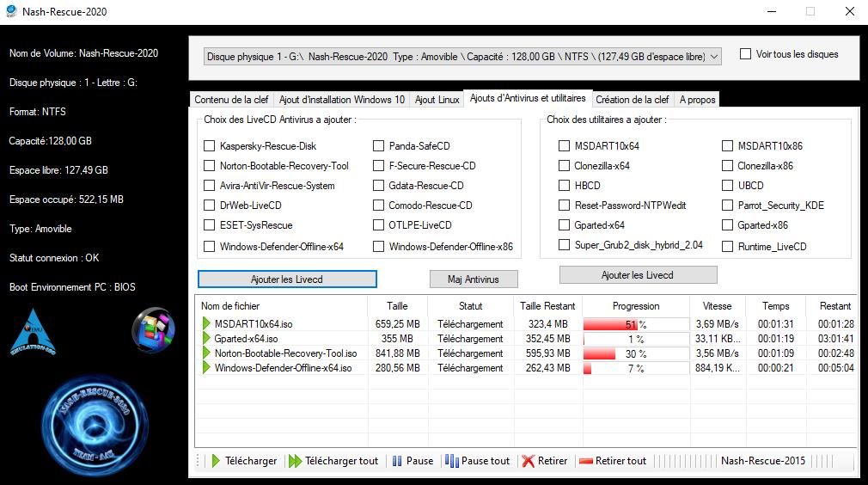Select Ajouts d'Antivirus et utilitaires tab
Image resolution: width=868 pixels, height=485 pixels.
528,98
